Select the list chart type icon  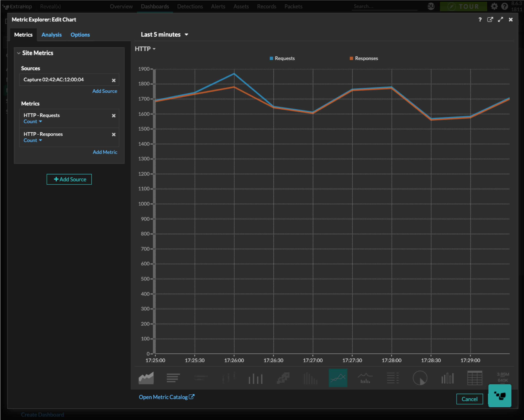(x=393, y=378)
